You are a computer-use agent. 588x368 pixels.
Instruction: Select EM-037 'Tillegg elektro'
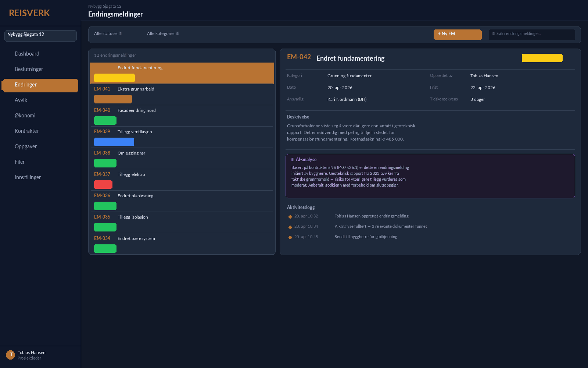[x=182, y=180]
